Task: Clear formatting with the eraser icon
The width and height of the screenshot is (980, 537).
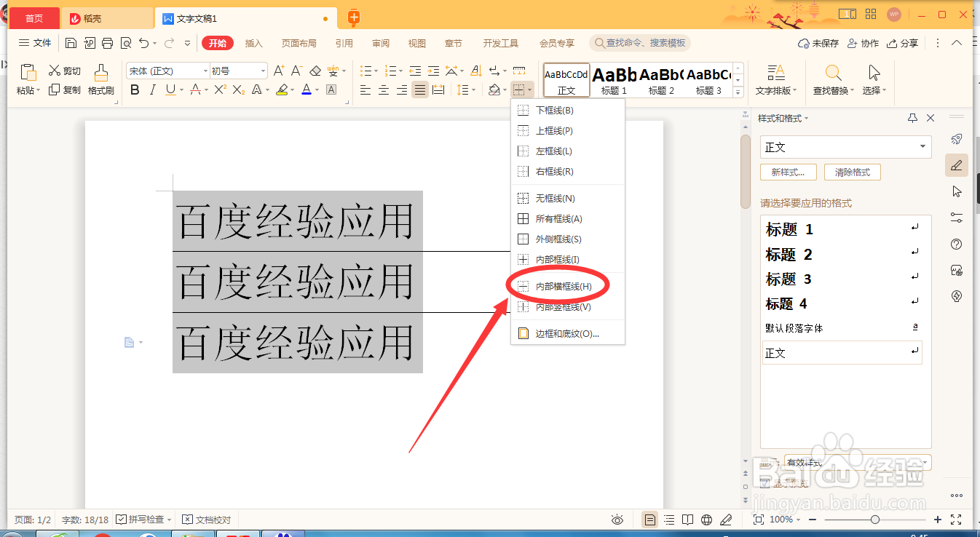Action: tap(315, 71)
